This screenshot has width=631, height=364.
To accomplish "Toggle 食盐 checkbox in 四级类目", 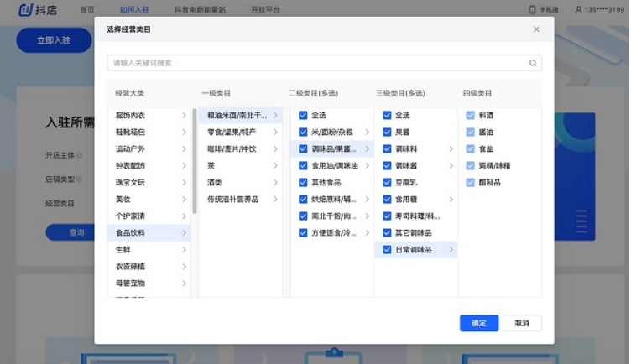I will click(470, 148).
